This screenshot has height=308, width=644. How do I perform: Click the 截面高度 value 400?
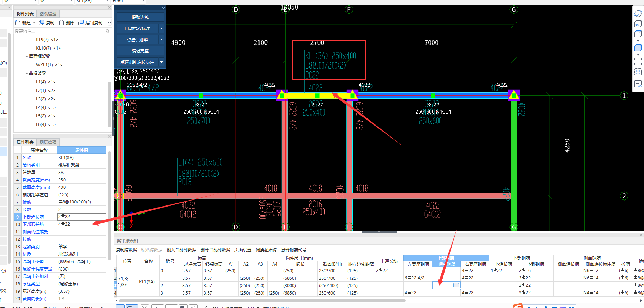[82, 187]
